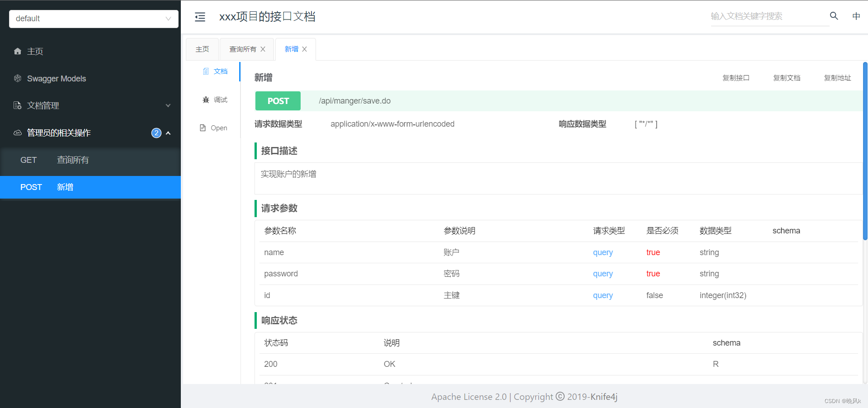Click the name parameter cell
Image resolution: width=868 pixels, height=408 pixels.
(274, 252)
